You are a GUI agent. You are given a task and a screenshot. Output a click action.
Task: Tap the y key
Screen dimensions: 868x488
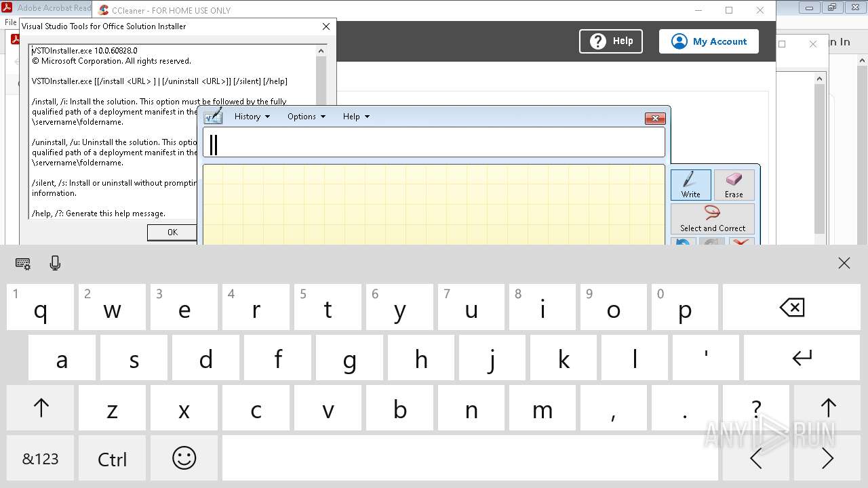pyautogui.click(x=399, y=307)
